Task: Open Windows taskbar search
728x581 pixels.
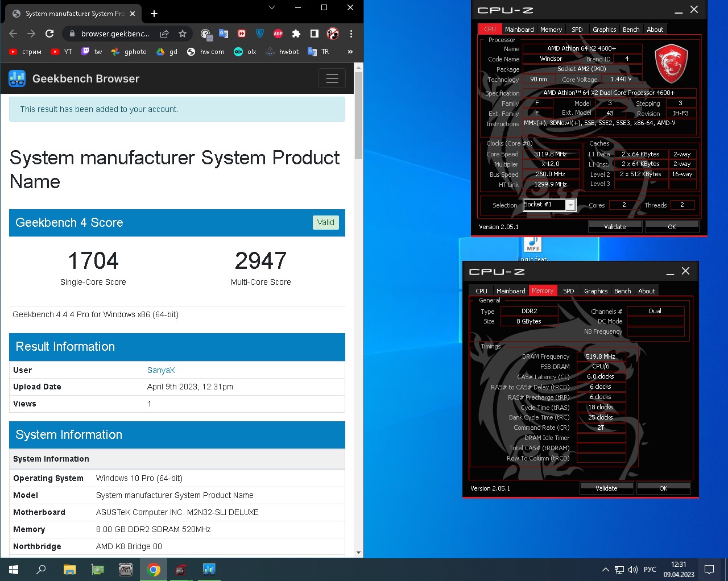Action: click(41, 569)
